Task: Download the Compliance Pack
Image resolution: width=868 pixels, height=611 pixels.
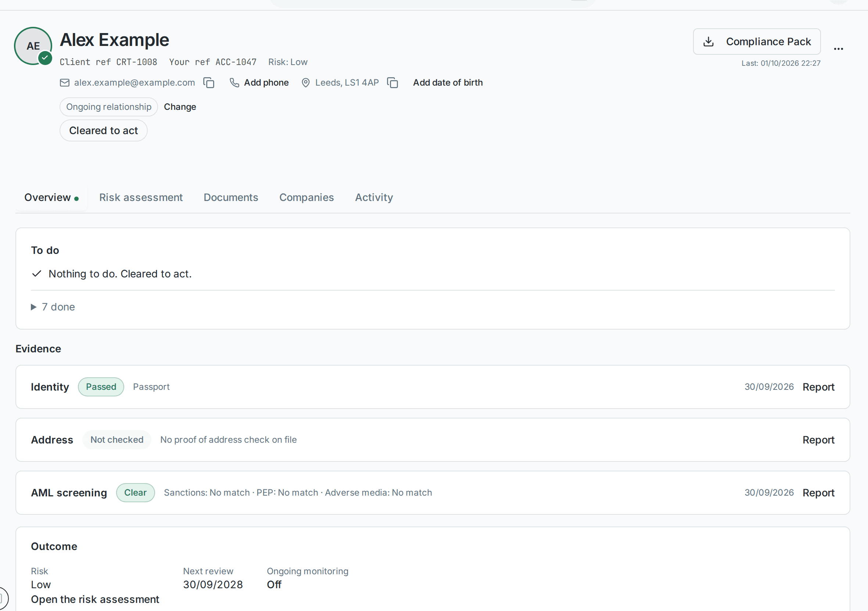Action: pyautogui.click(x=757, y=42)
